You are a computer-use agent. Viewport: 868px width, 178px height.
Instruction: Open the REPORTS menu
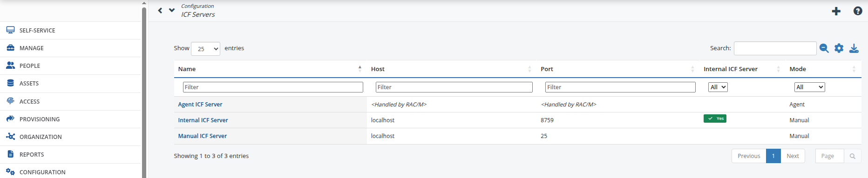[x=32, y=154]
